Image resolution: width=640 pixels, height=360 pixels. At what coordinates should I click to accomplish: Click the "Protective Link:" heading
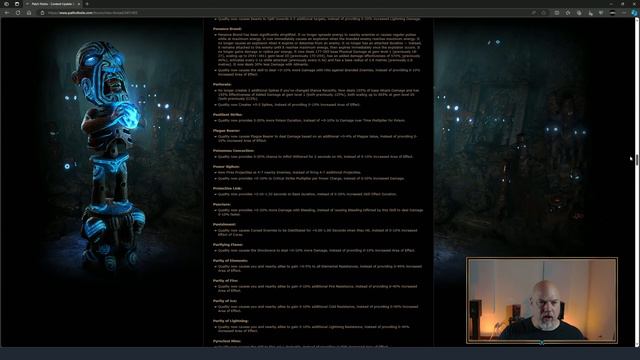(227, 189)
